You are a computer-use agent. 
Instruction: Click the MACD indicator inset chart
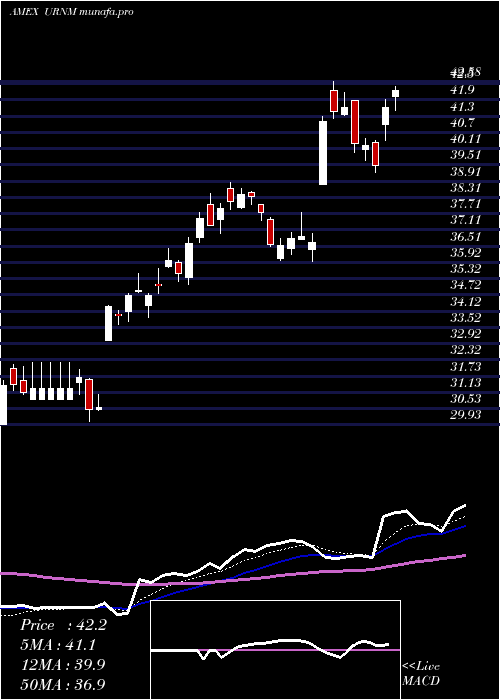tap(275, 650)
